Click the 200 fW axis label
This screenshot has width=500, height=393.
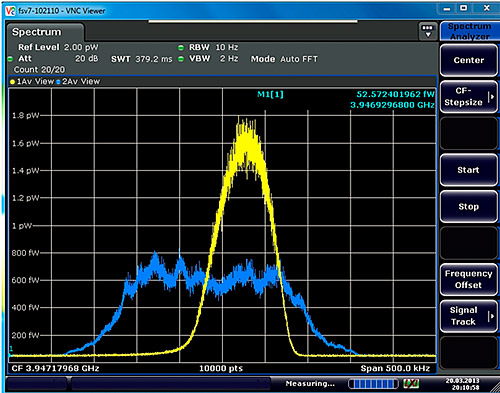(x=25, y=335)
